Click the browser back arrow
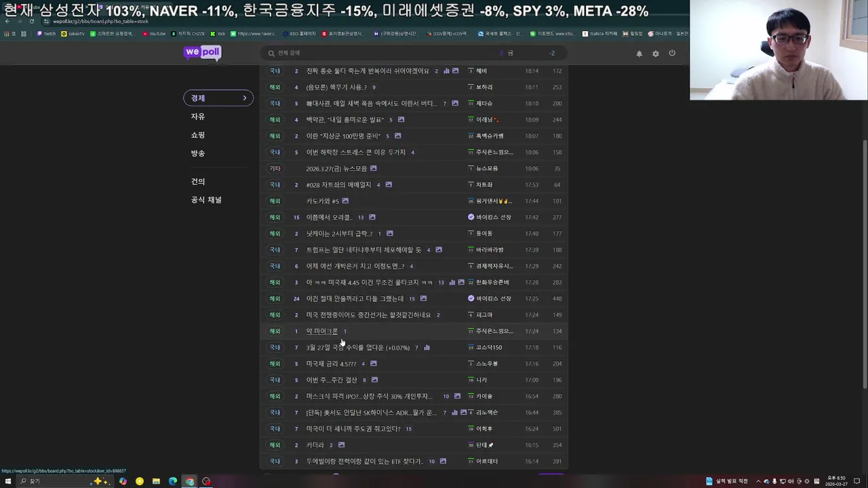868x488 pixels. pyautogui.click(x=7, y=21)
